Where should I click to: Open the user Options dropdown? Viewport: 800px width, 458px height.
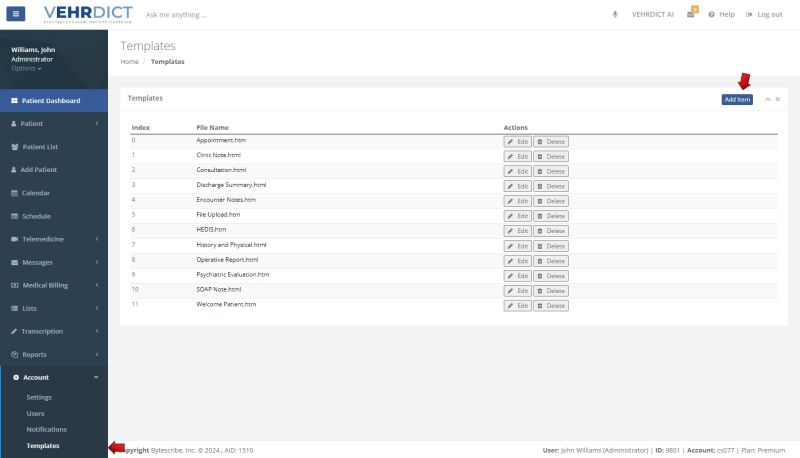[x=27, y=68]
